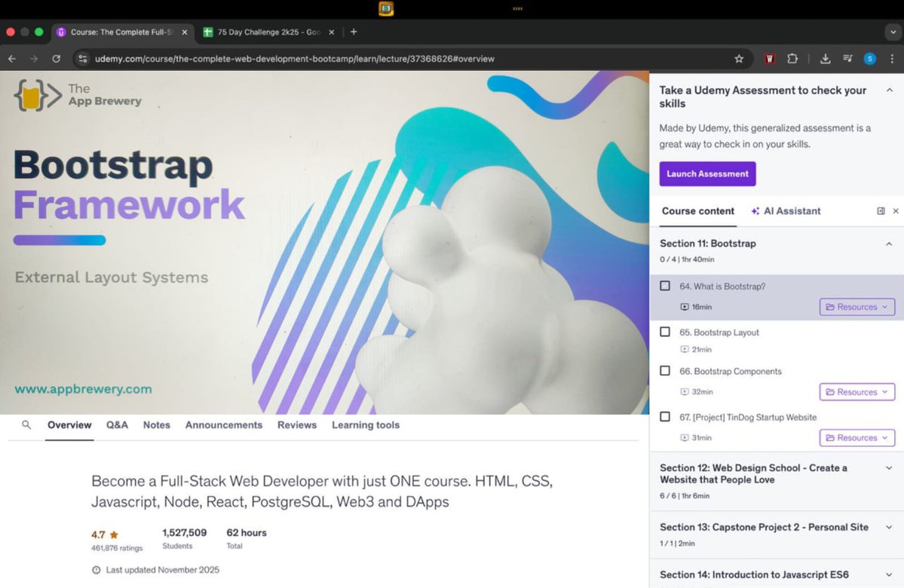Expand Section 14: Introduction to Javascript ES6
The image size is (904, 588).
[x=889, y=574]
